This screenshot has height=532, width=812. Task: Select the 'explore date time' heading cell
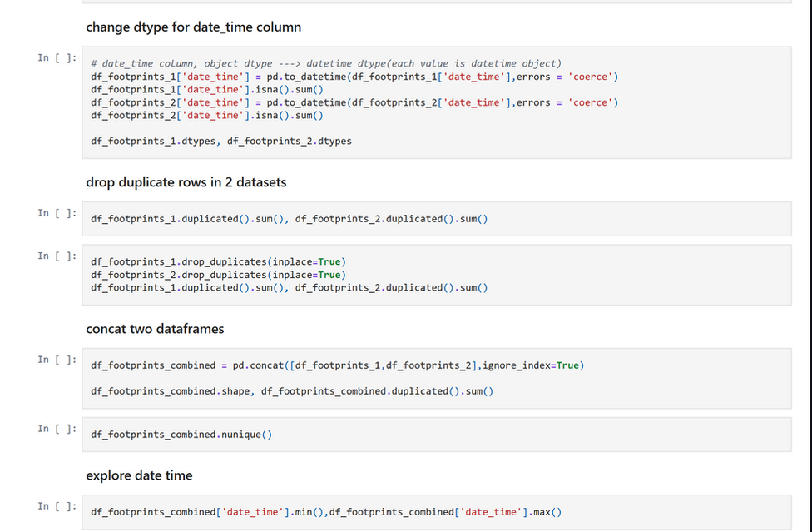tap(138, 475)
